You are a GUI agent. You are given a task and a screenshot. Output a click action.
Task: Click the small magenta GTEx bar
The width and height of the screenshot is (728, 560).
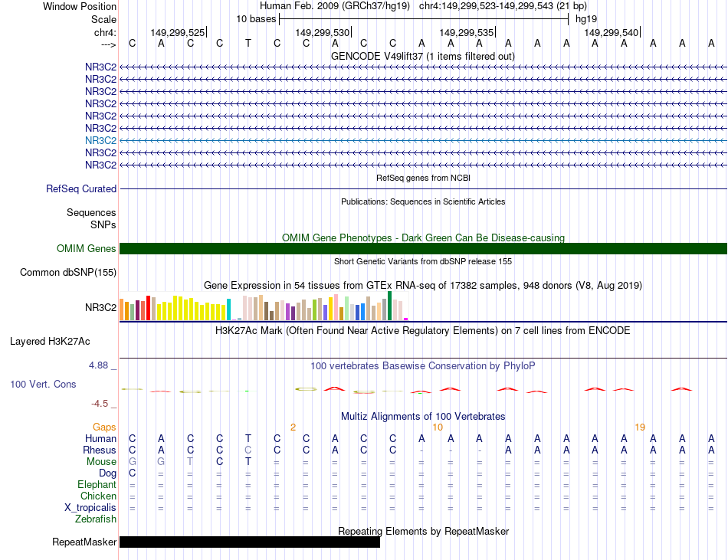point(406,319)
